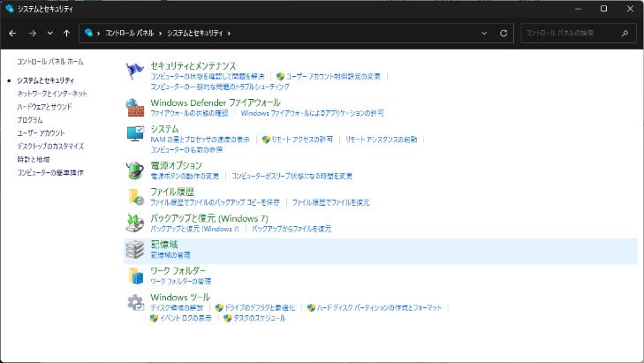Open プログラム in the sidebar
This screenshot has height=363, width=644.
(29, 120)
